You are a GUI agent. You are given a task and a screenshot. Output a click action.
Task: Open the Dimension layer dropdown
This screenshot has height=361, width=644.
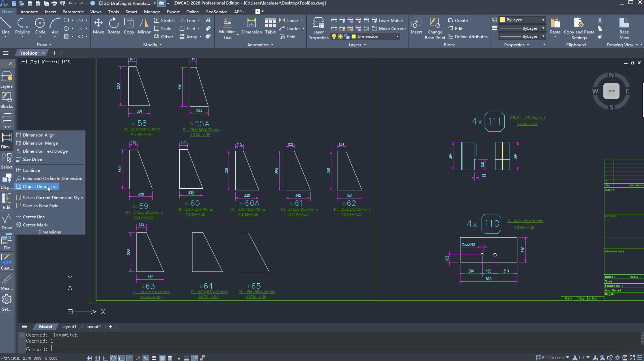(397, 37)
